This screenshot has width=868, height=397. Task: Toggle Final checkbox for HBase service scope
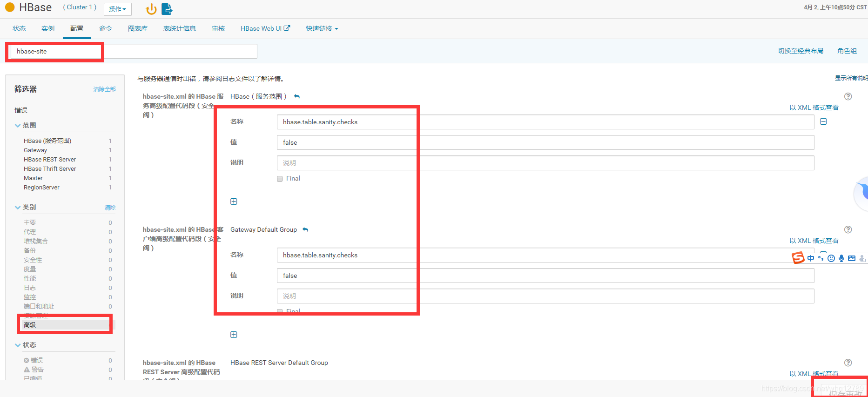pos(280,179)
